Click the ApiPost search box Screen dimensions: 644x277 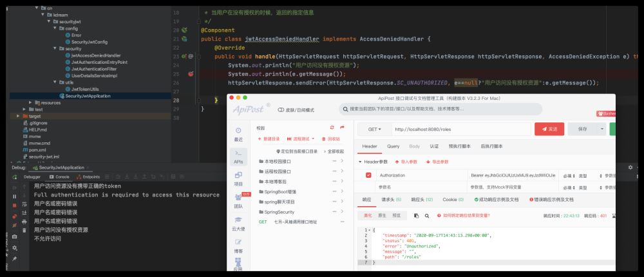coord(440,110)
